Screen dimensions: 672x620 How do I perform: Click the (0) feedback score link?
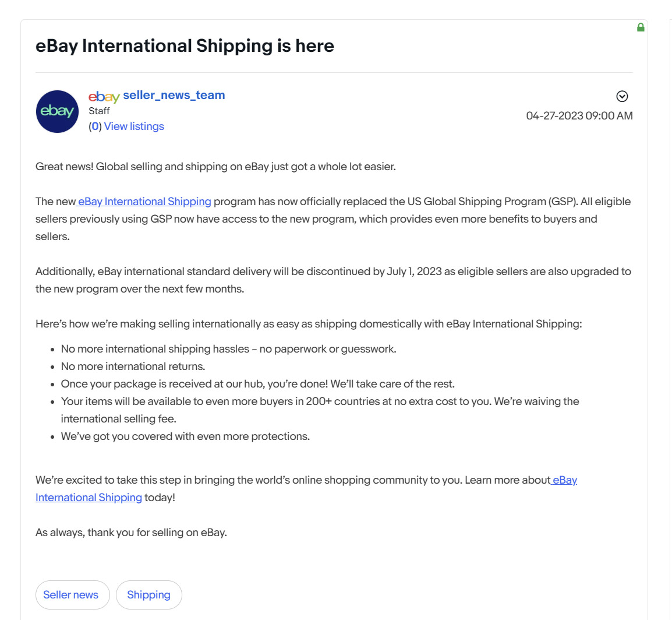click(x=96, y=126)
